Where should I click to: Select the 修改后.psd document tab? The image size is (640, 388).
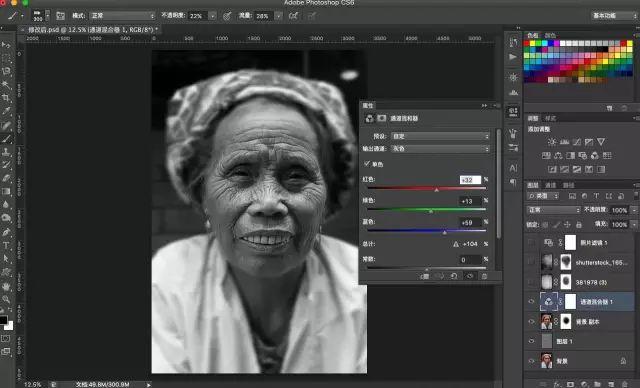click(92, 30)
